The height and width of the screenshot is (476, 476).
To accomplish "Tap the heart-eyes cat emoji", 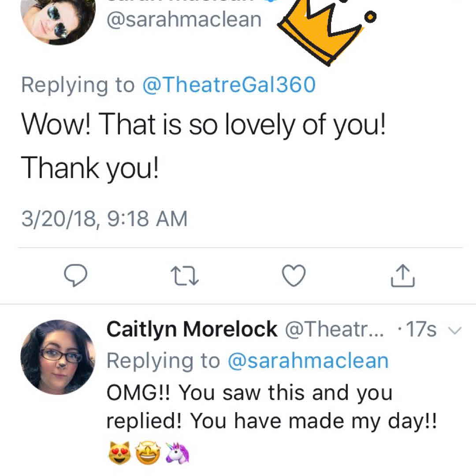I will 120,454.
